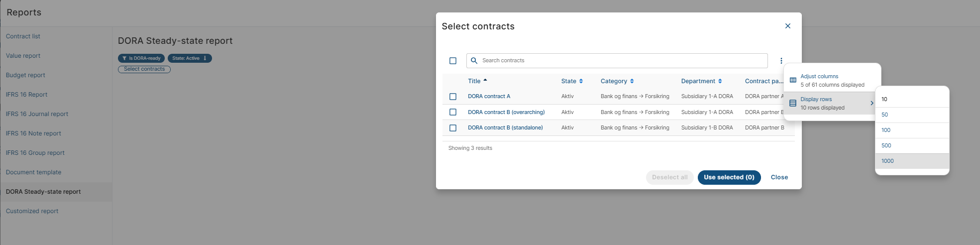Click the Display rows icon

click(793, 103)
